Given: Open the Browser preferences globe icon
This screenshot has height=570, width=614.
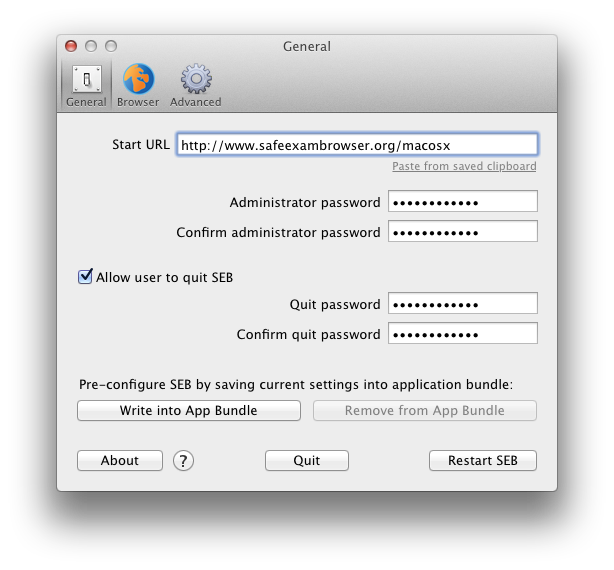Looking at the screenshot, I should [x=138, y=79].
